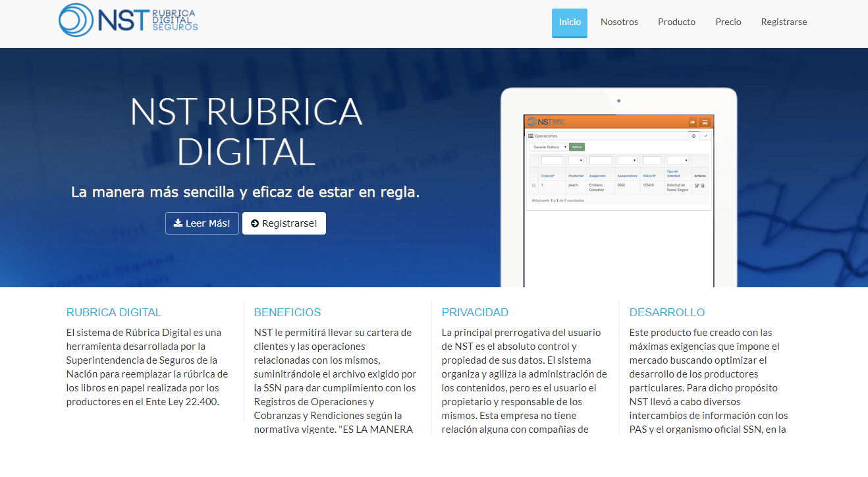The image size is (868, 477).
Task: Tick the checkbox for order row 1
Action: coord(533,185)
